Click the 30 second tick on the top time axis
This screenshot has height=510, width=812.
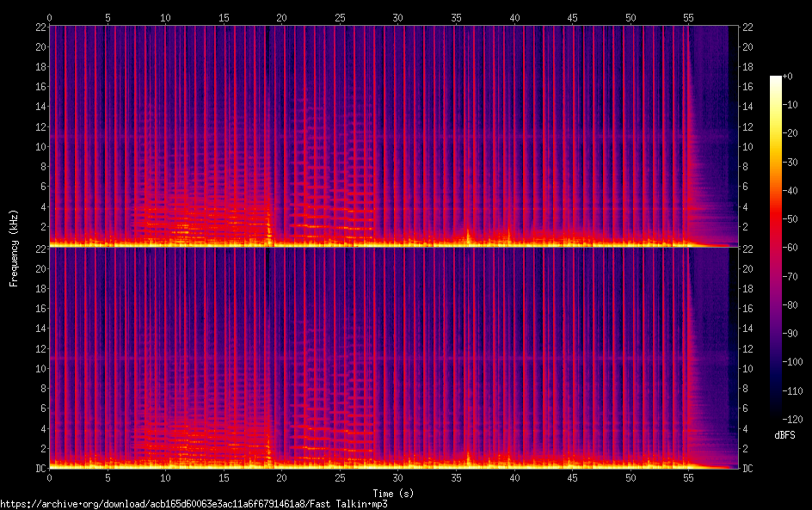pyautogui.click(x=398, y=17)
